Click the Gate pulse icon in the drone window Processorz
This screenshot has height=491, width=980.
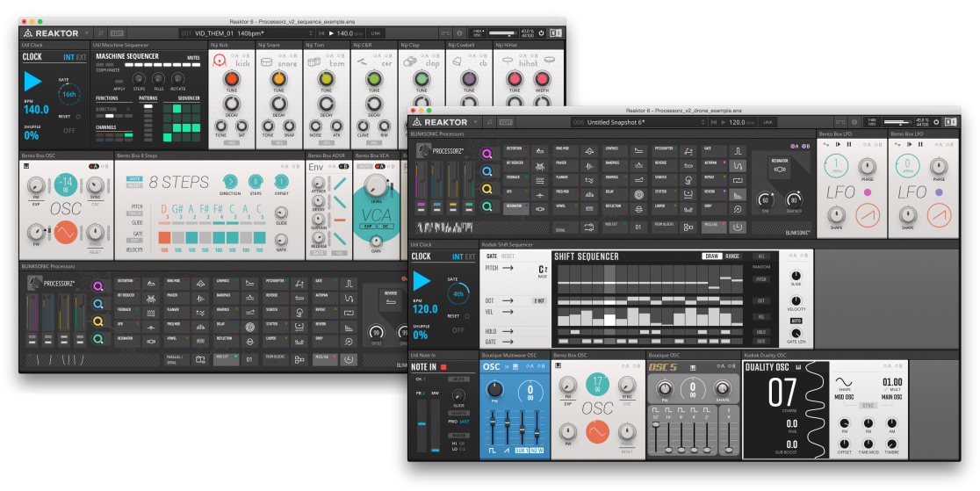pyautogui.click(x=739, y=151)
